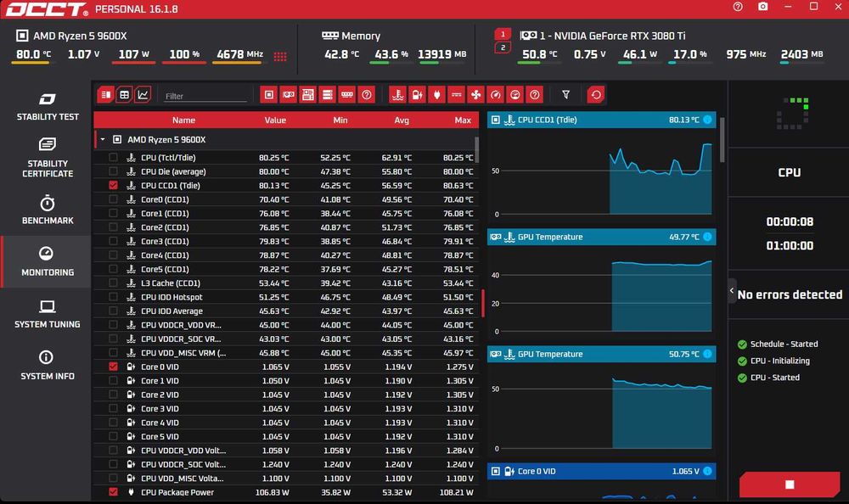The image size is (849, 504).
Task: Select GPU number 2 selector
Action: coord(503,48)
